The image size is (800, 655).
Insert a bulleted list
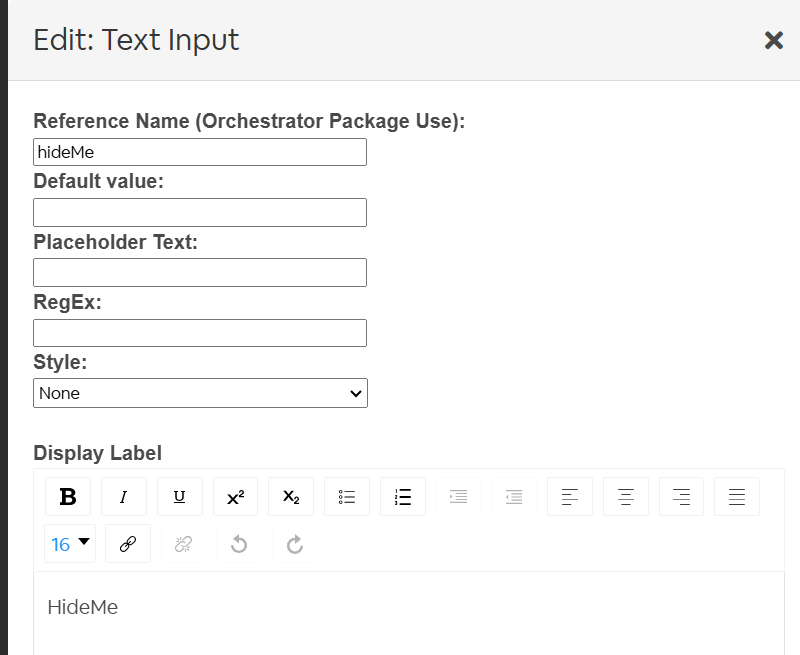click(x=347, y=497)
